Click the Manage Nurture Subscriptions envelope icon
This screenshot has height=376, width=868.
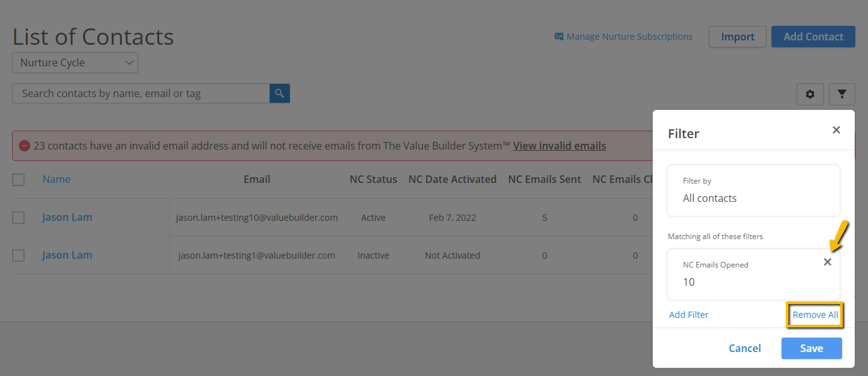(559, 37)
